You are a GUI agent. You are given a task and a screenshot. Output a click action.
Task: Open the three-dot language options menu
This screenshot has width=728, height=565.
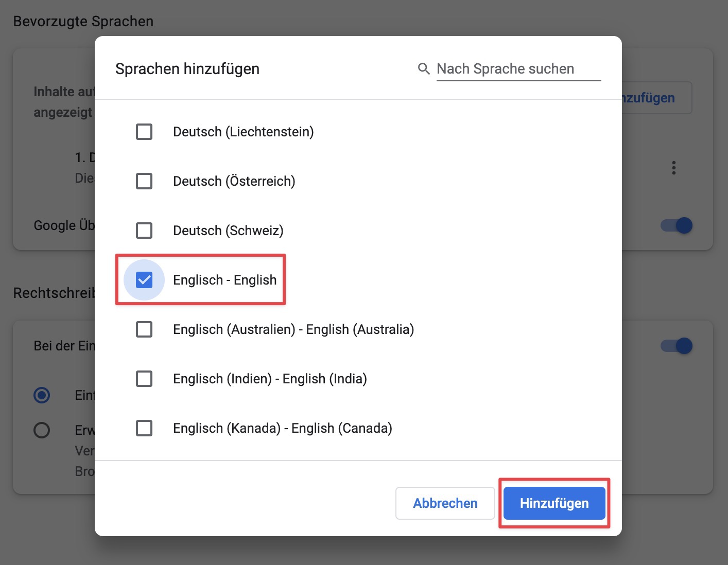673,168
